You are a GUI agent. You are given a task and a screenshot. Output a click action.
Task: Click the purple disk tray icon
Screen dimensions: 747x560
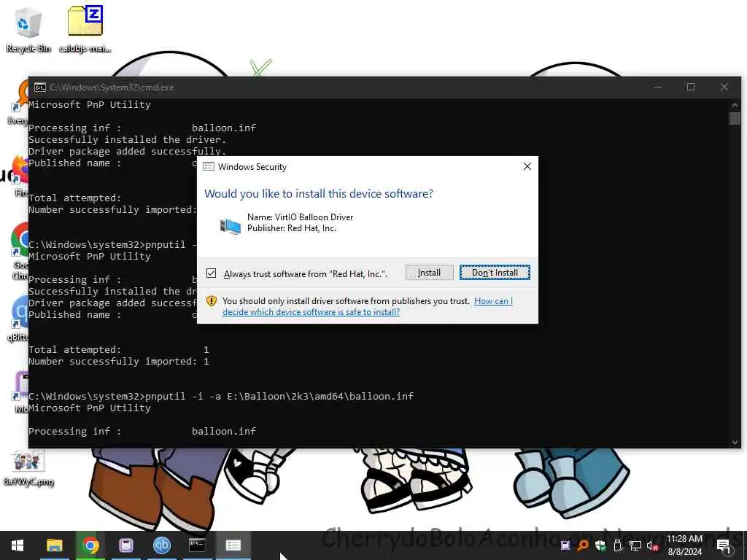coord(565,545)
